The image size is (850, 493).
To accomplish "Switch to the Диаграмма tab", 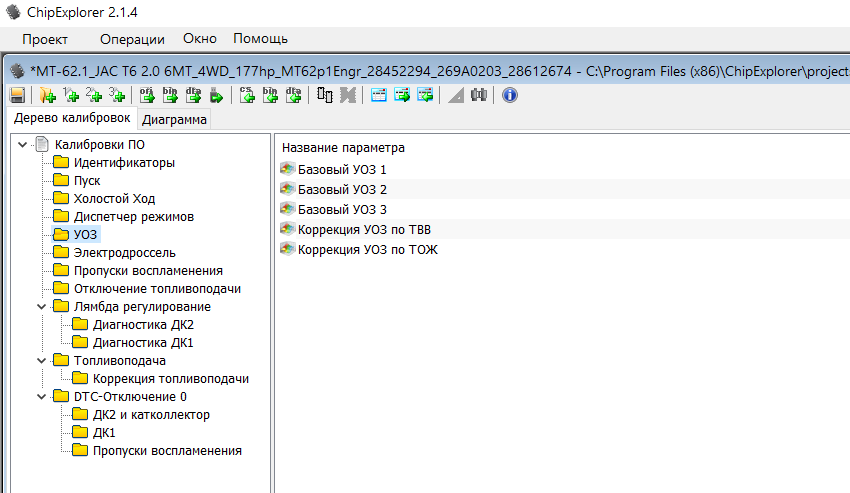I will (x=175, y=120).
